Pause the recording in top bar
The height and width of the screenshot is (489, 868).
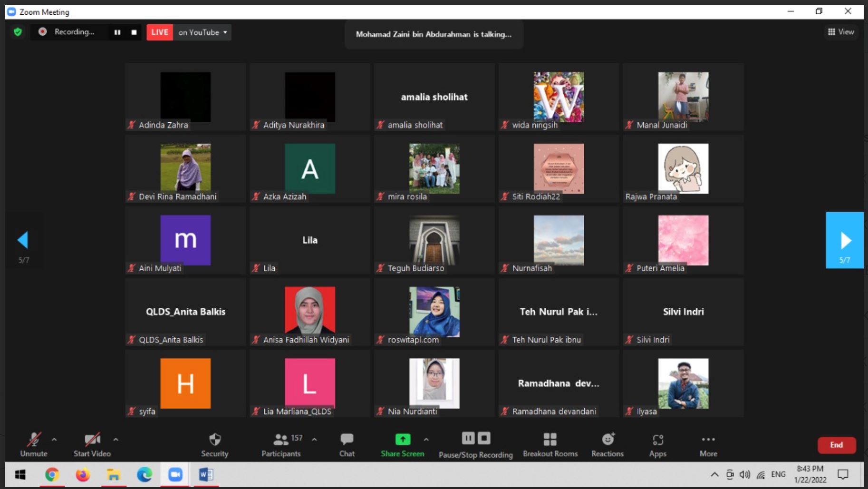coord(117,32)
